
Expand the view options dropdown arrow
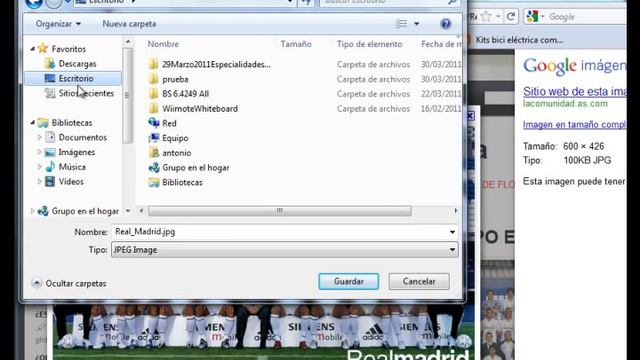click(416, 24)
